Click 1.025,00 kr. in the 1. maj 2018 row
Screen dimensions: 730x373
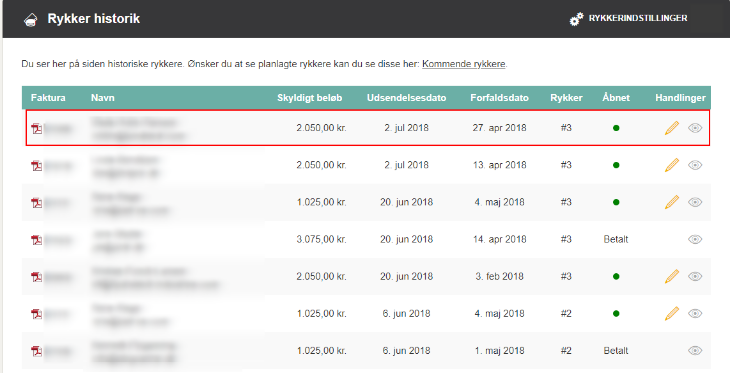pyautogui.click(x=321, y=351)
